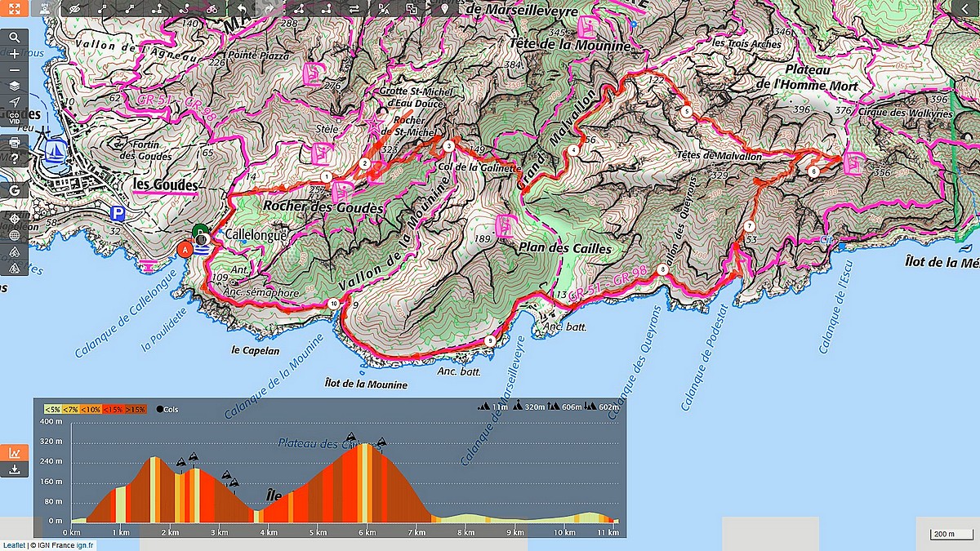Reverse route direction with swap arrows
Viewport: 980px width, 551px height.
(x=354, y=8)
